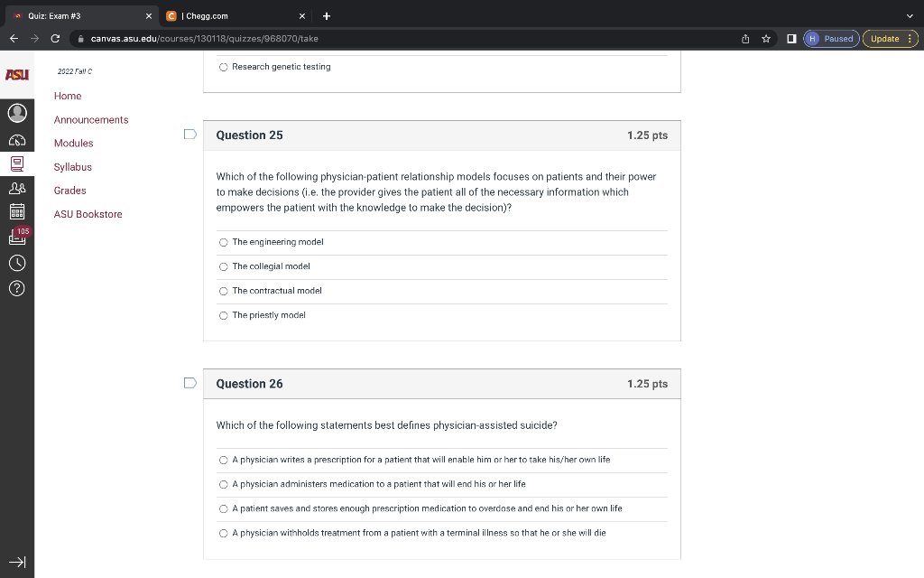Go to the Dashboard icon
924x578 pixels.
tap(17, 140)
